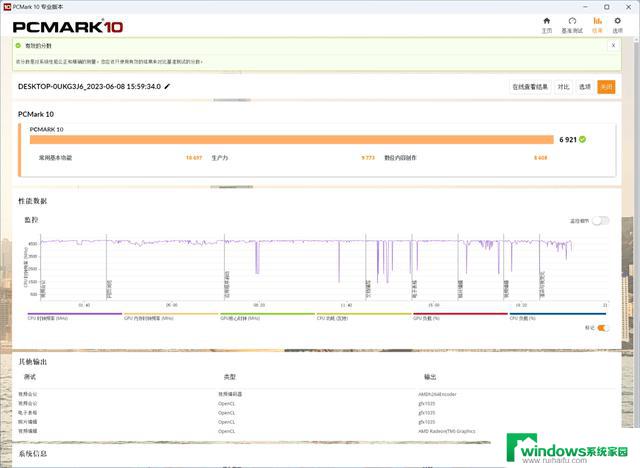Click the green validation check beside 6 921

coord(582,140)
